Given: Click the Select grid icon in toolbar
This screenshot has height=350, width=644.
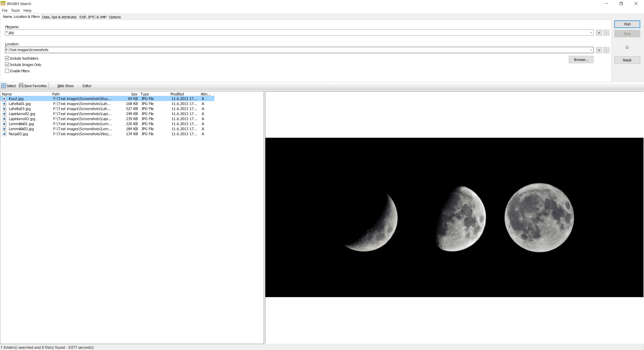Looking at the screenshot, I should [4, 86].
